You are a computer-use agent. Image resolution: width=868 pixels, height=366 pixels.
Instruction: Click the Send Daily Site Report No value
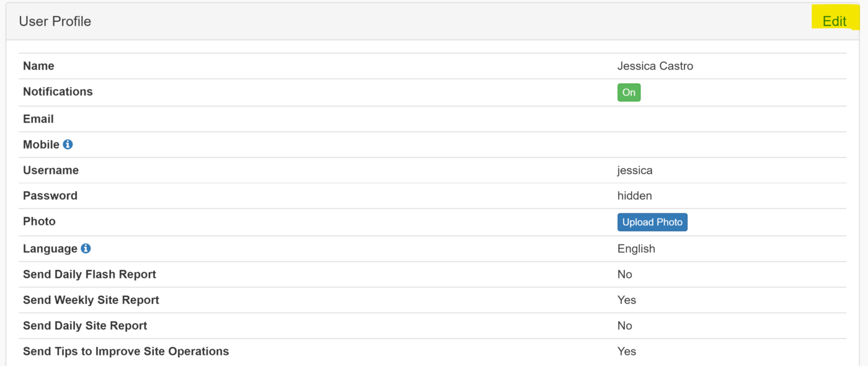pyautogui.click(x=625, y=326)
